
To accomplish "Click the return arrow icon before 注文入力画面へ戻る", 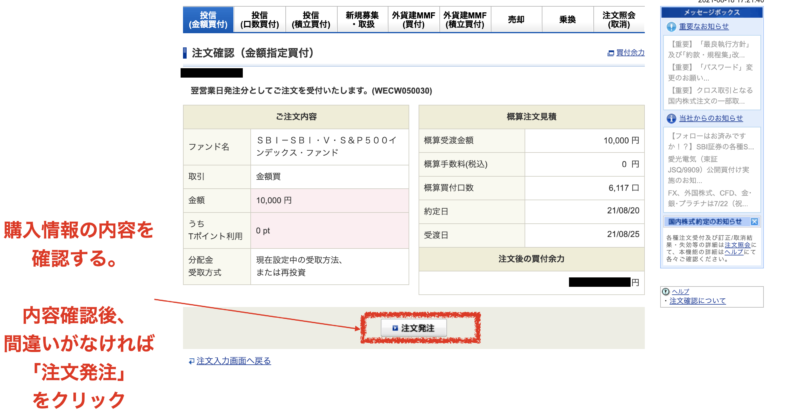I will tap(191, 361).
